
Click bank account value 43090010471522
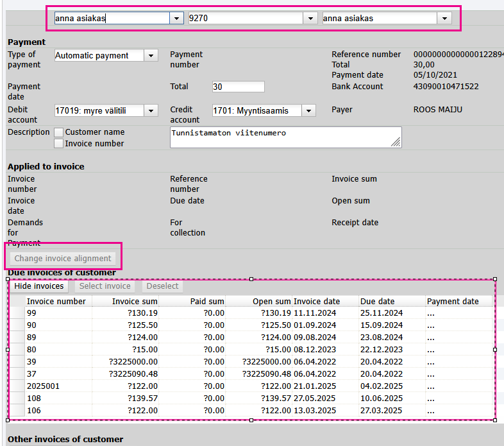coord(446,87)
